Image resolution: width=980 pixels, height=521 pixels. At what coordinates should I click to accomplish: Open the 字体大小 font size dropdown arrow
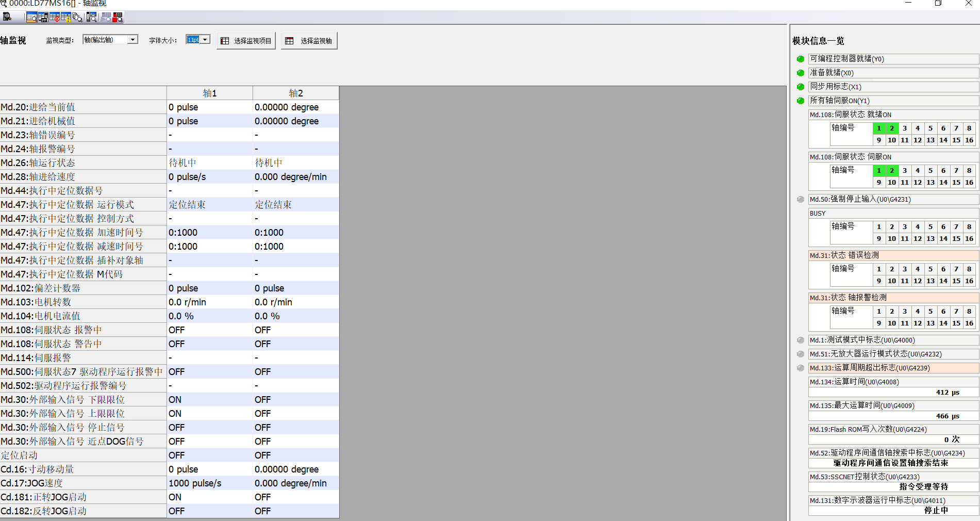205,40
